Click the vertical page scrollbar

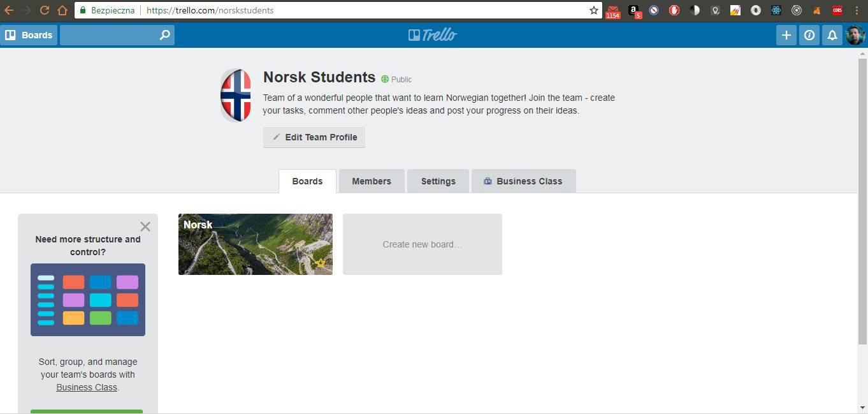point(863,201)
